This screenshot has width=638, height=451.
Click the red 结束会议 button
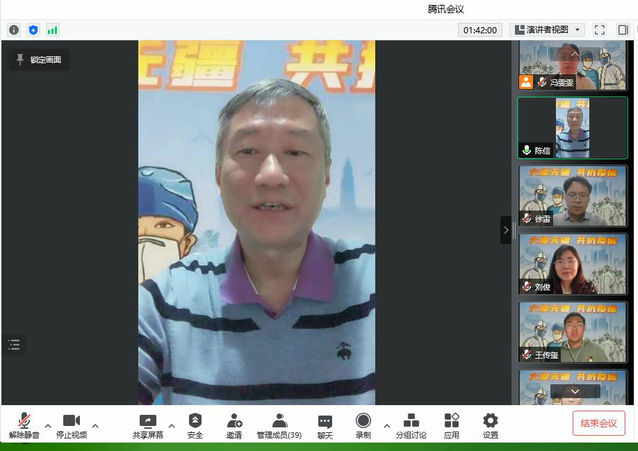tap(599, 423)
